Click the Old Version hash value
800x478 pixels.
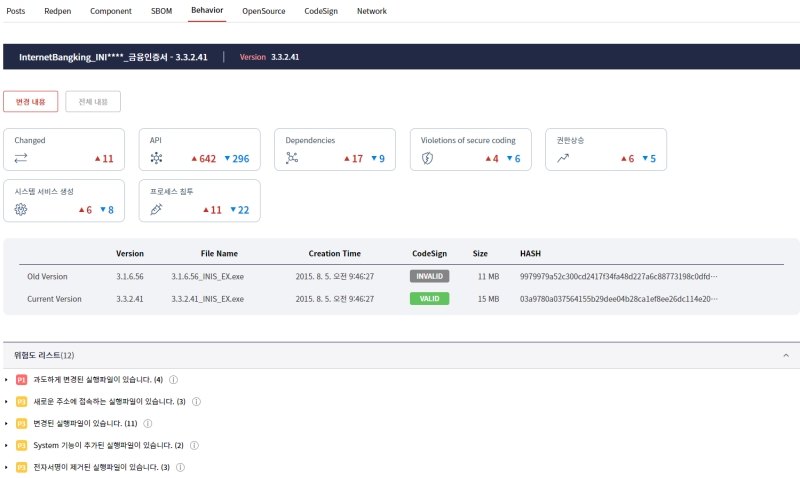[x=618, y=276]
